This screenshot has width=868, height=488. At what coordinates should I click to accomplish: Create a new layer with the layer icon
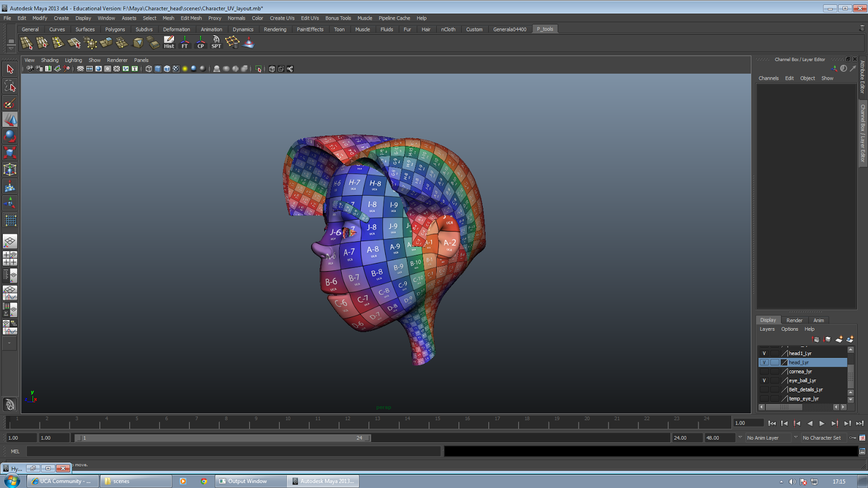click(840, 338)
